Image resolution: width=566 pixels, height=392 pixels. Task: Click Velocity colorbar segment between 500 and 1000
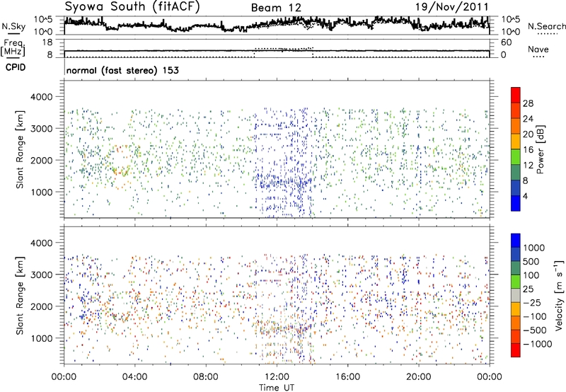(x=516, y=255)
